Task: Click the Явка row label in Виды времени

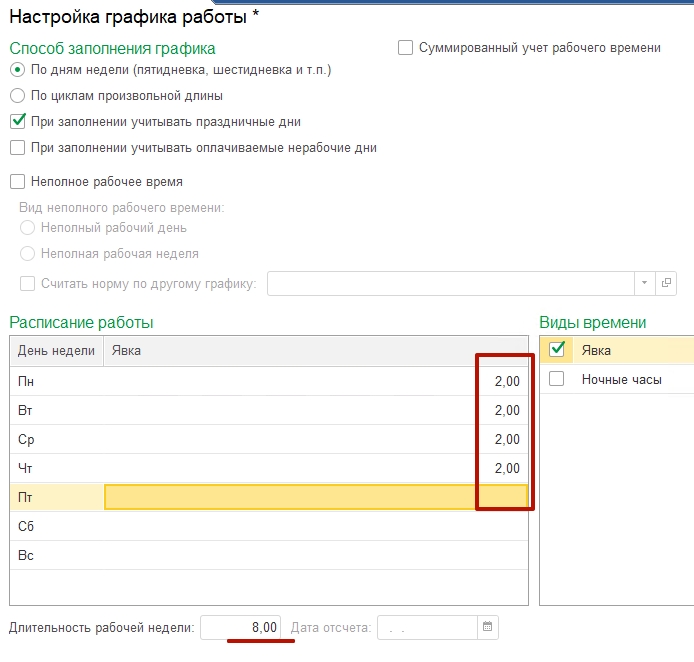Action: coord(596,350)
